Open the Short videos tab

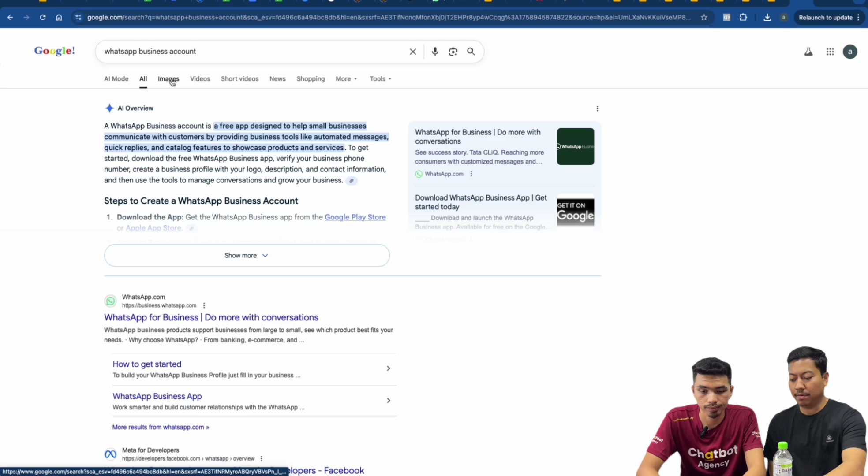click(x=239, y=79)
